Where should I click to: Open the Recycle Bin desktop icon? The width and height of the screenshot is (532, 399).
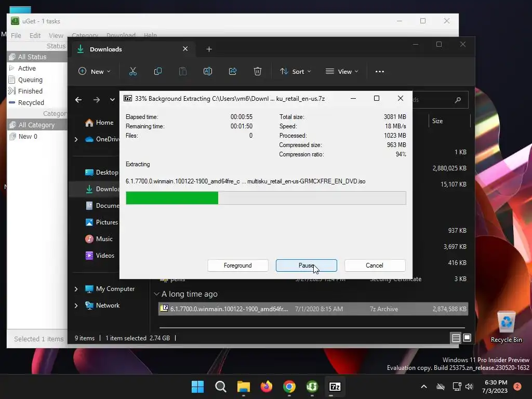[506, 327]
